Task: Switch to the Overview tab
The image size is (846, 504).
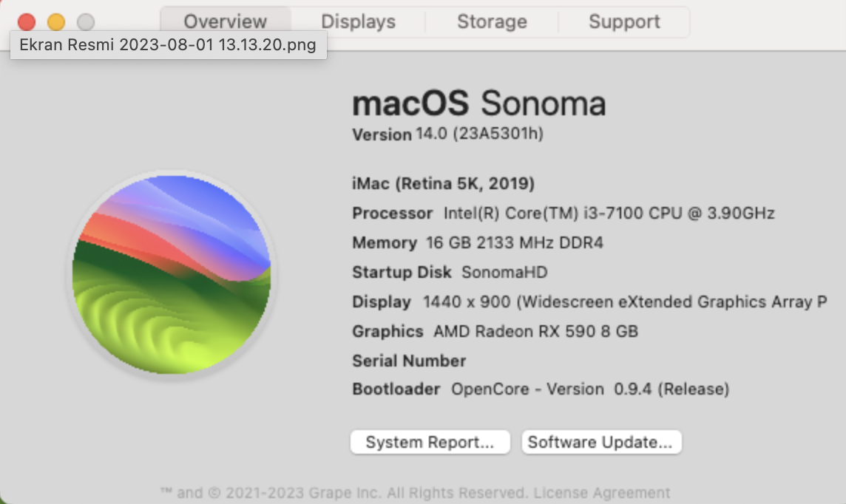Action: tap(226, 21)
